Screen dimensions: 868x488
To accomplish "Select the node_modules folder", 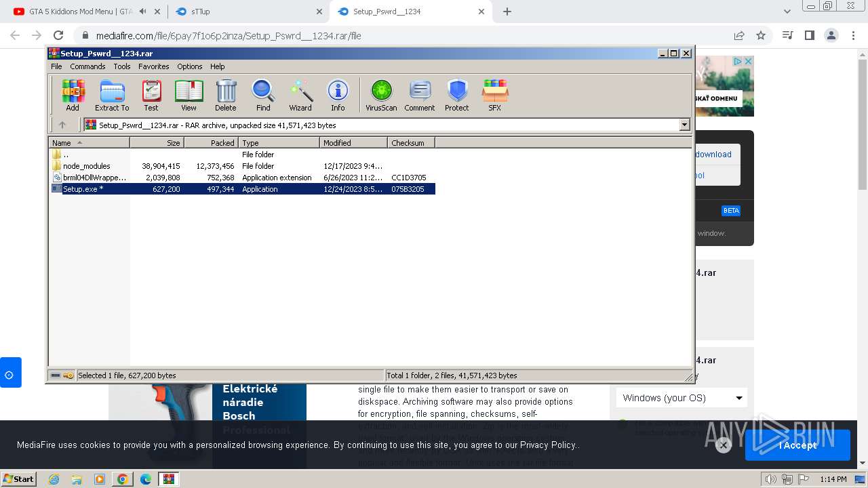I will pyautogui.click(x=242, y=166).
